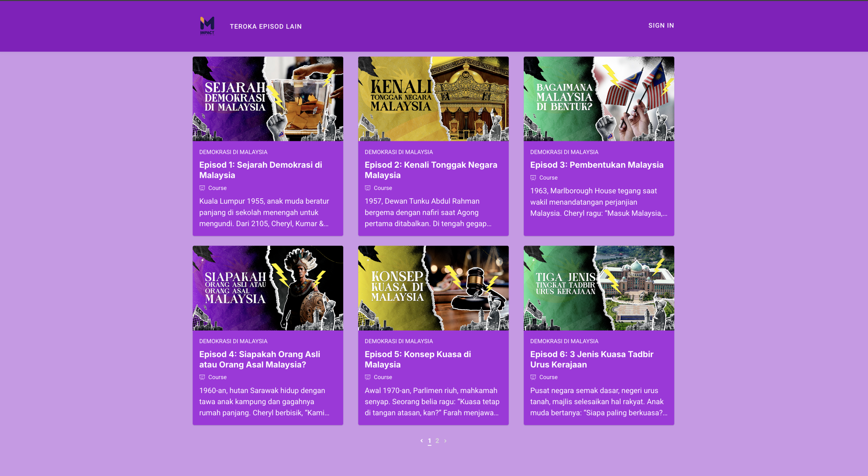Click title Episod 2: Kenali Tonggak Negara
Screen dimensions: 868x476
pos(431,170)
